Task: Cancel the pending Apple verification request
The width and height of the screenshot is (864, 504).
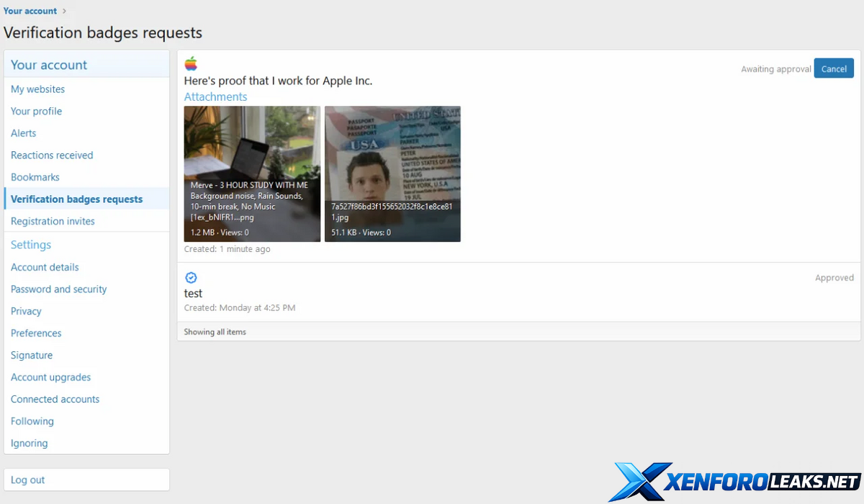Action: [x=833, y=69]
